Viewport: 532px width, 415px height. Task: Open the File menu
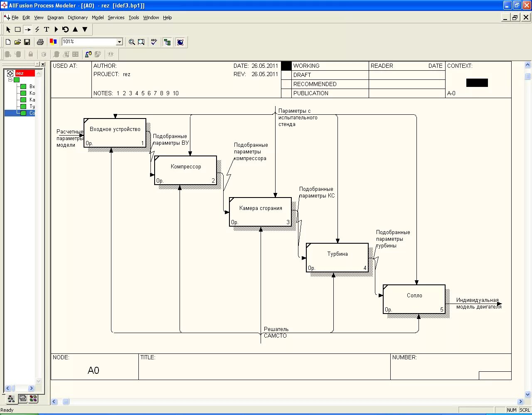coord(15,17)
